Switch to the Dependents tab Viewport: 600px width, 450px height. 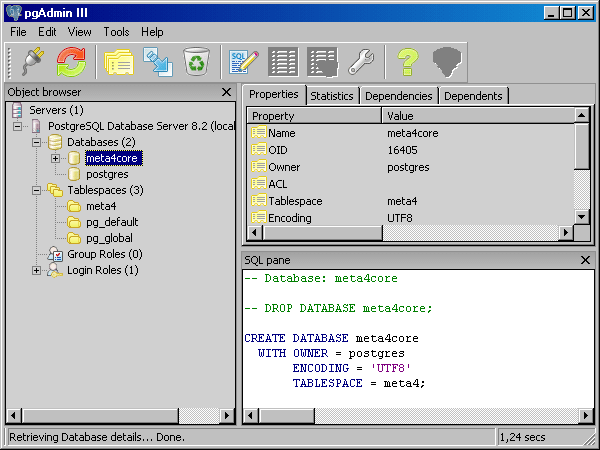473,96
